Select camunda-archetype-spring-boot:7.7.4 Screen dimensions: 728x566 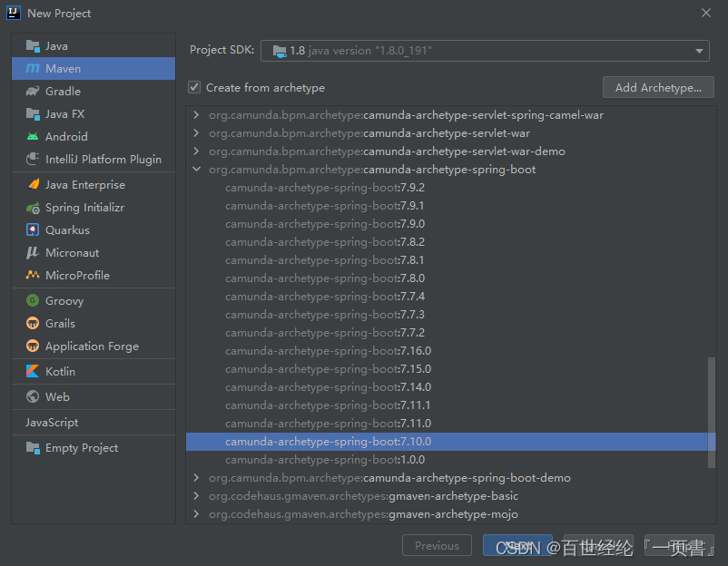click(325, 296)
